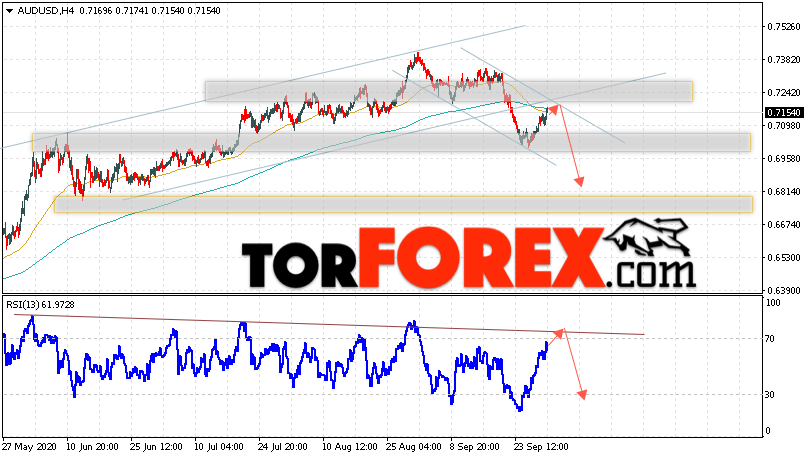
Task: Click the RSI(13) 61.9728 indicator label
Action: (x=40, y=305)
